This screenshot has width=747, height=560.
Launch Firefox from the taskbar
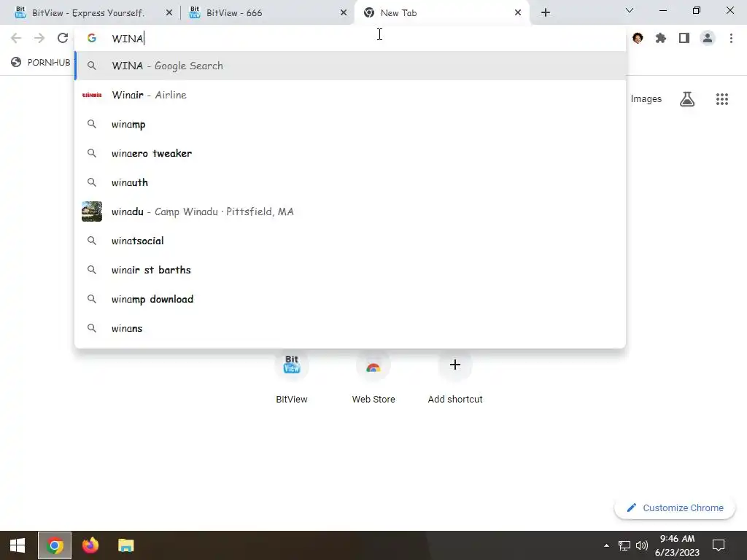(x=90, y=545)
